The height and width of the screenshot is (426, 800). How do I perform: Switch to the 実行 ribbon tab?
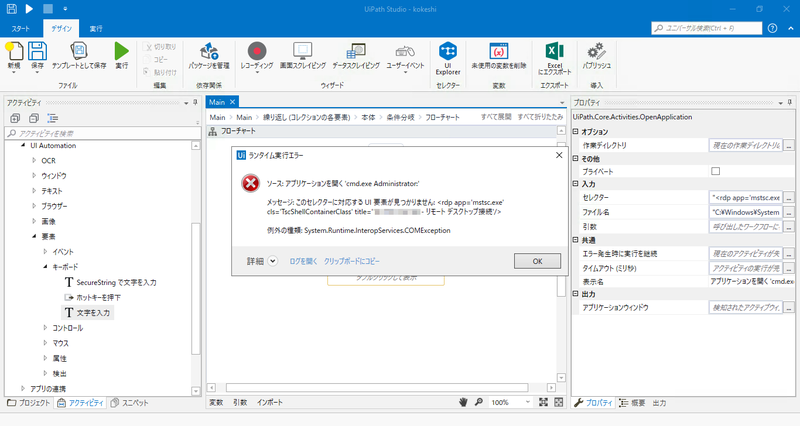point(96,29)
